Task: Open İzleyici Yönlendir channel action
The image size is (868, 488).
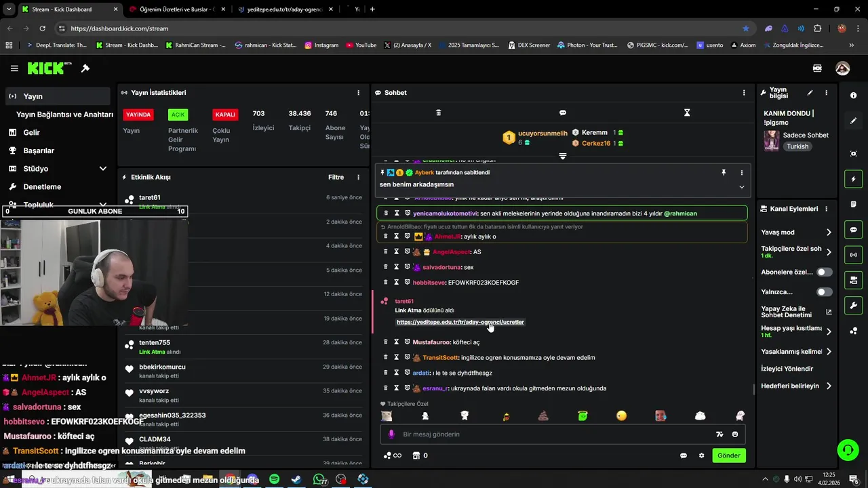Action: click(x=787, y=369)
